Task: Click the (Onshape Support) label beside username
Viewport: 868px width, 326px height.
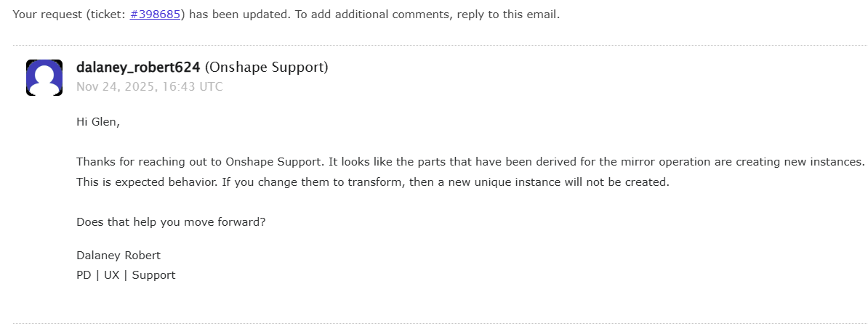Action: 266,68
